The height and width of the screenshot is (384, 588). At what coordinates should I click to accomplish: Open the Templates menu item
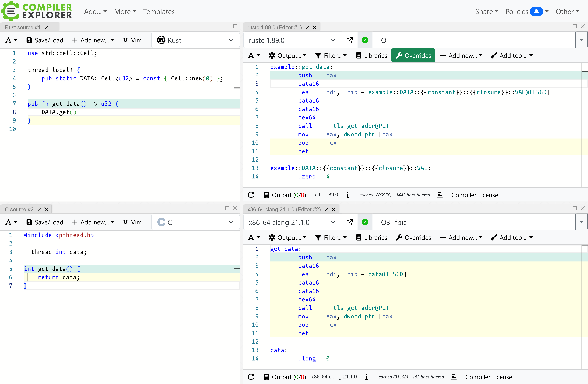tap(159, 12)
